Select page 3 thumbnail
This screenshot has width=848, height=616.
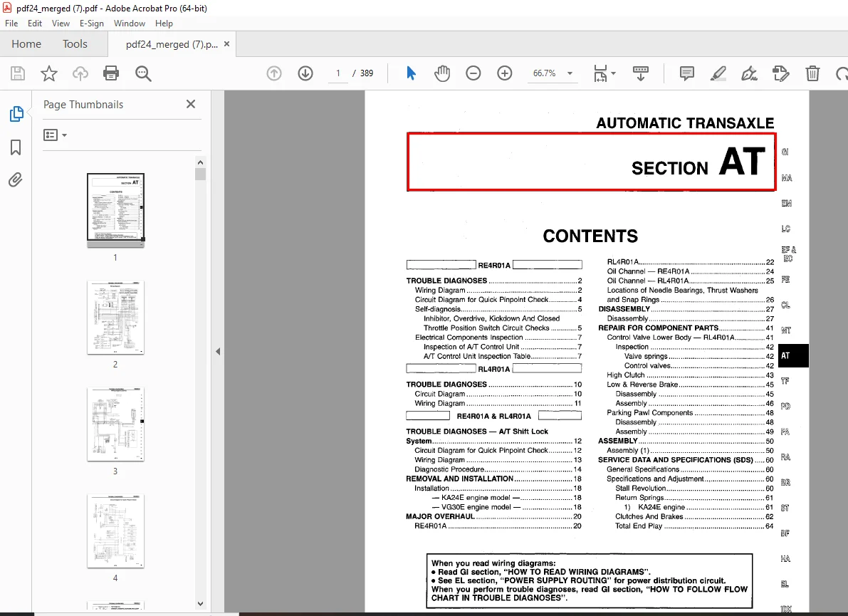[x=115, y=424]
